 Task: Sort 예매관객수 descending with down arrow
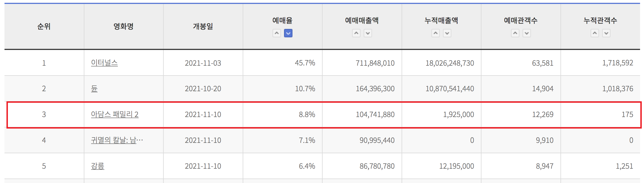[527, 33]
